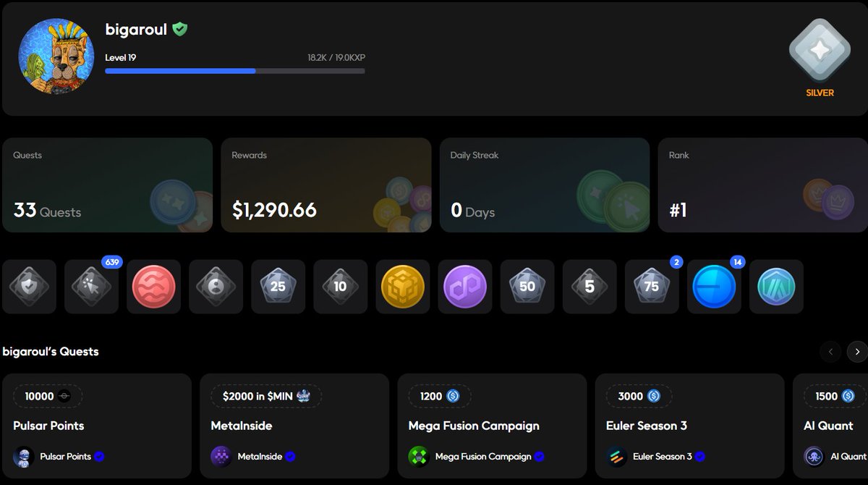
Task: Open the Rank #1 card
Action: [x=763, y=185]
